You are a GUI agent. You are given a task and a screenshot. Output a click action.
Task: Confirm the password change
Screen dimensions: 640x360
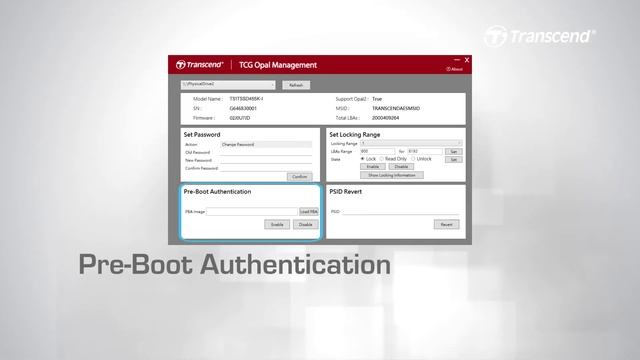300,177
